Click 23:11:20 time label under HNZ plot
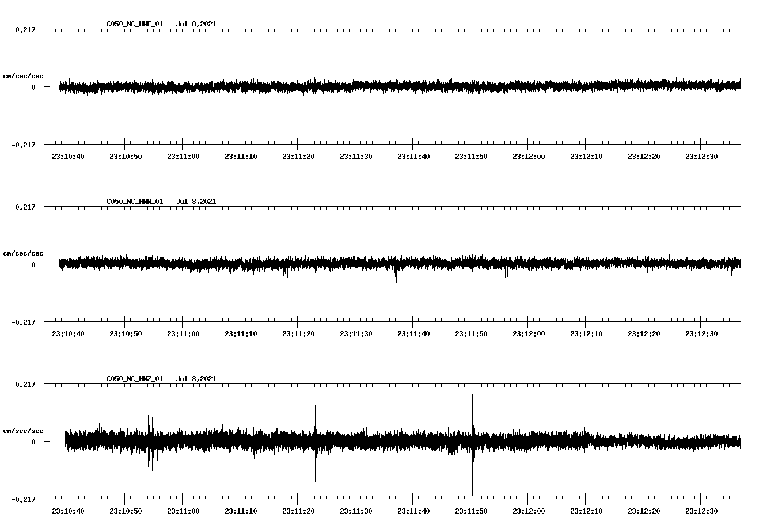The height and width of the screenshot is (532, 782). (298, 511)
